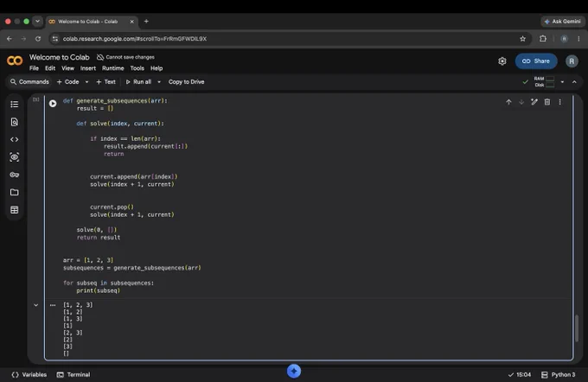Delete the cell with trash icon
This screenshot has width=588, height=382.
pyautogui.click(x=547, y=102)
